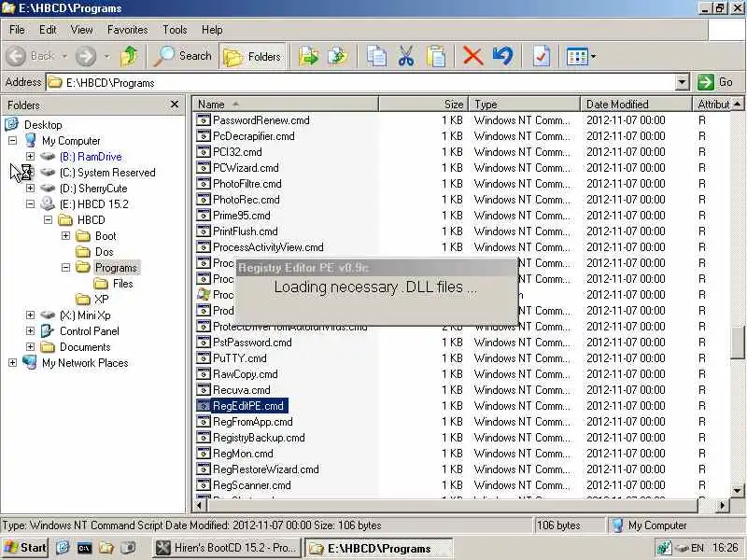Select the RegScanner.cmd file icon
This screenshot has width=747, height=560.
click(204, 484)
